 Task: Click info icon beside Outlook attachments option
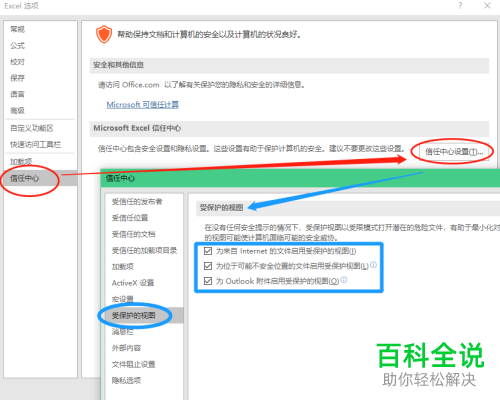click(344, 280)
